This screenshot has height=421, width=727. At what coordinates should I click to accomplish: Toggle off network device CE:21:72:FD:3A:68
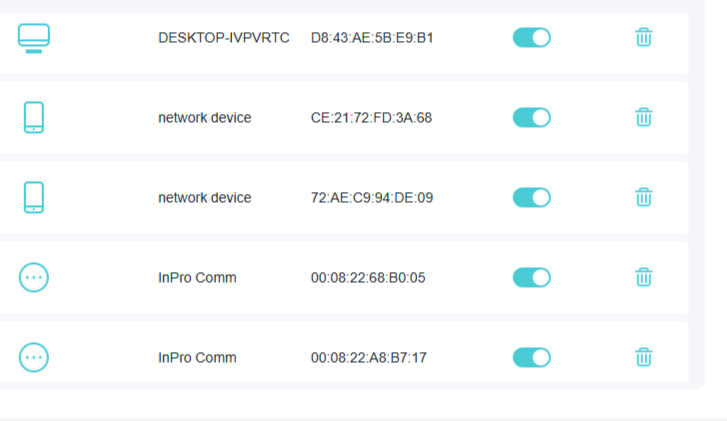tap(532, 117)
